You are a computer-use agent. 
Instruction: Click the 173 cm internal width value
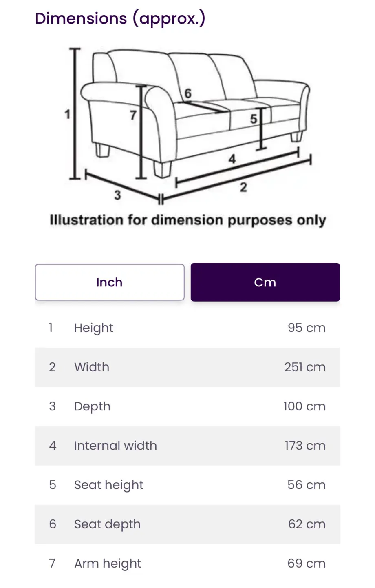(x=305, y=446)
